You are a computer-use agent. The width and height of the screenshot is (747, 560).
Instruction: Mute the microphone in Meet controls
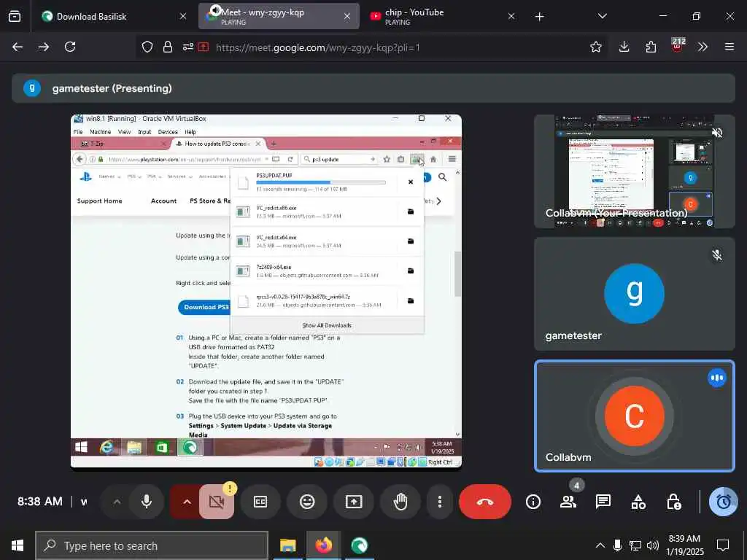pyautogui.click(x=146, y=502)
